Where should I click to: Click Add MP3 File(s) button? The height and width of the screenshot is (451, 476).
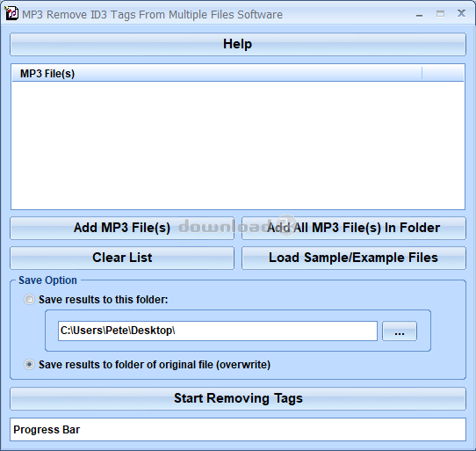(122, 228)
